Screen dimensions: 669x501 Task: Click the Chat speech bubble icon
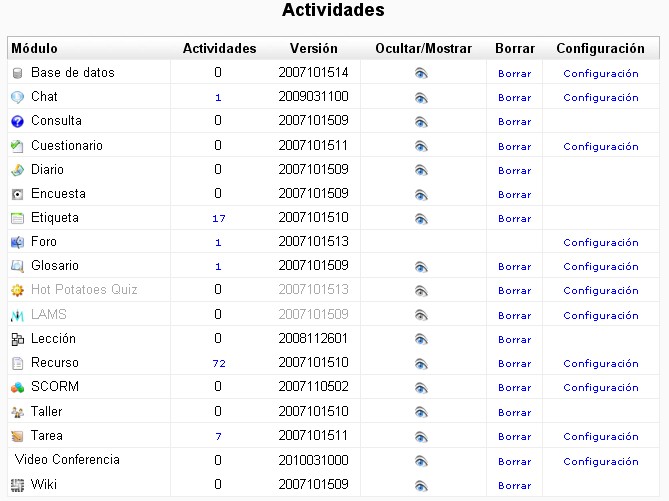(x=17, y=97)
